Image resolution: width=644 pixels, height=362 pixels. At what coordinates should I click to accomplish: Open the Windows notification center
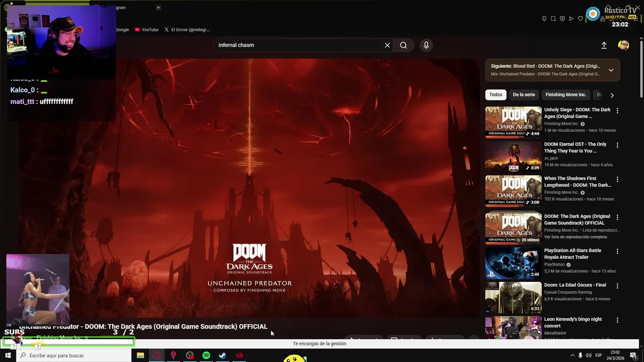[633, 355]
